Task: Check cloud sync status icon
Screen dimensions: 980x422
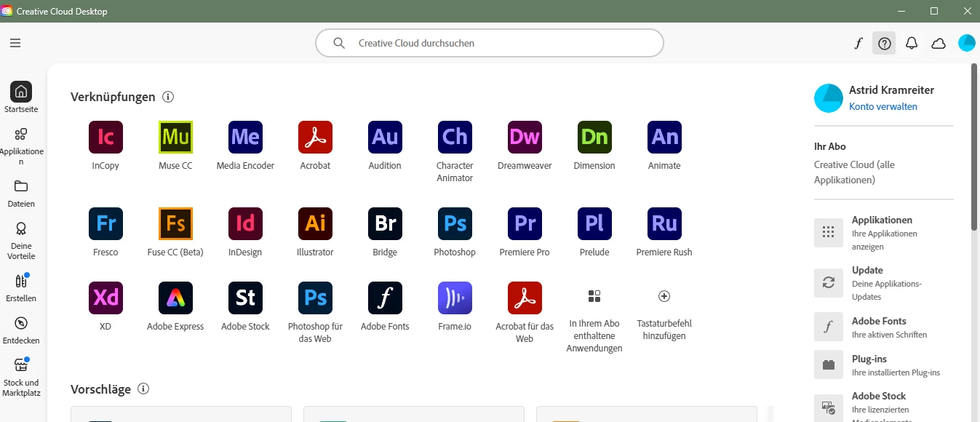Action: pos(939,43)
